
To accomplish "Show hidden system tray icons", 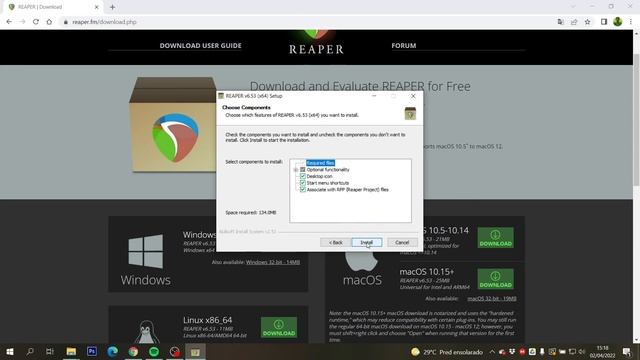I will [492, 351].
